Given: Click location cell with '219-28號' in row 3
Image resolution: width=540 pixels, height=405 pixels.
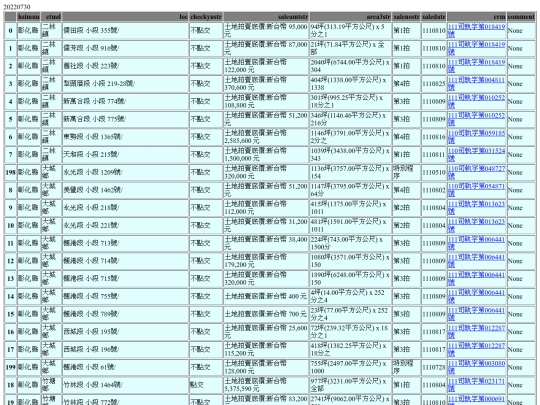Looking at the screenshot, I should point(125,84).
